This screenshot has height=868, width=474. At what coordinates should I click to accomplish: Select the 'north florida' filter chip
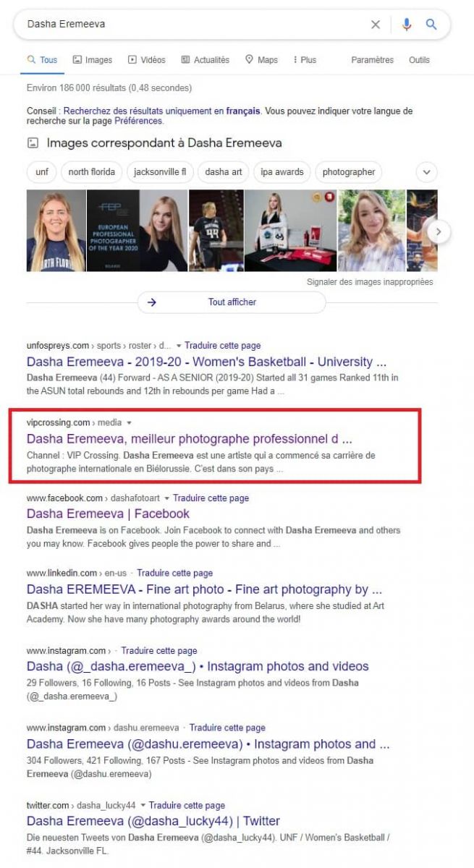point(92,172)
